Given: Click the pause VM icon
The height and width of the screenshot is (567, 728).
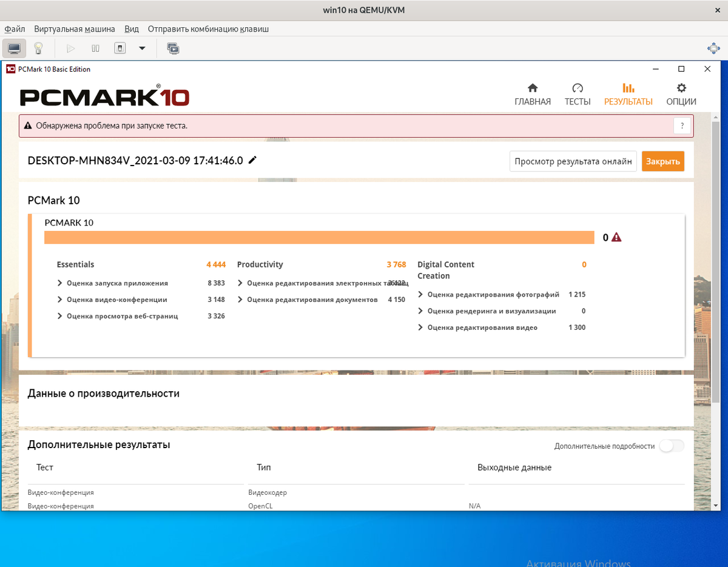Looking at the screenshot, I should click(95, 48).
